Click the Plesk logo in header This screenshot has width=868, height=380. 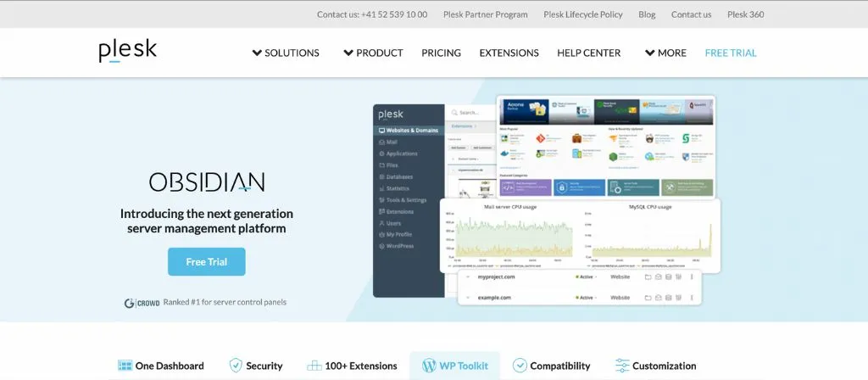(127, 51)
